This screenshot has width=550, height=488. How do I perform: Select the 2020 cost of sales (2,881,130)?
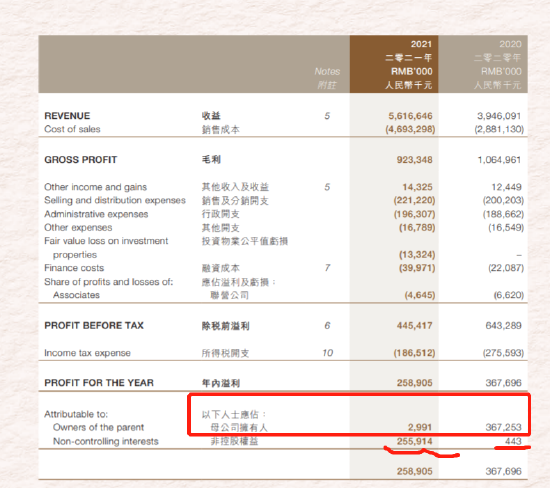pyautogui.click(x=499, y=129)
